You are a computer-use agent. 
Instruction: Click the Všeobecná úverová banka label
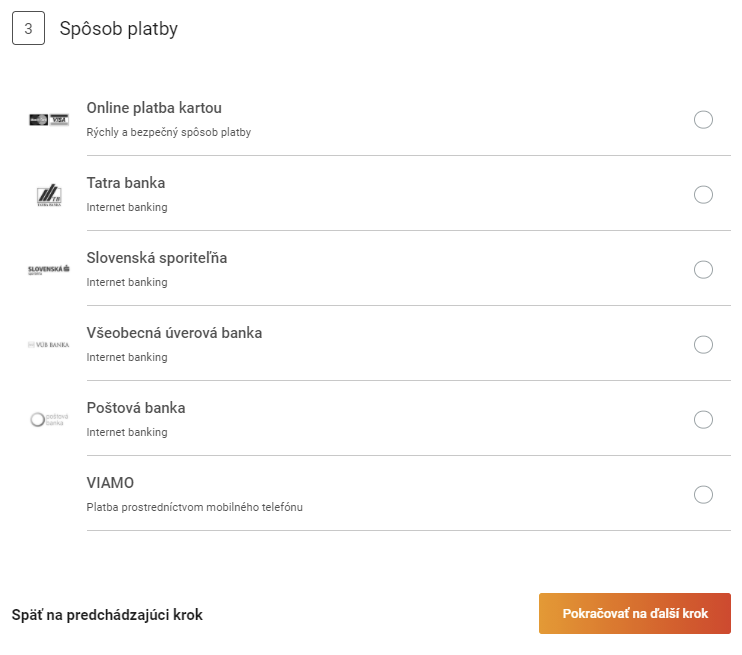(x=174, y=333)
